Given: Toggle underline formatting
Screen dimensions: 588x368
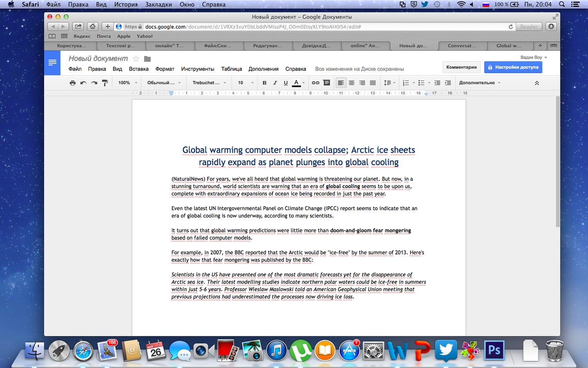Looking at the screenshot, I should point(286,83).
